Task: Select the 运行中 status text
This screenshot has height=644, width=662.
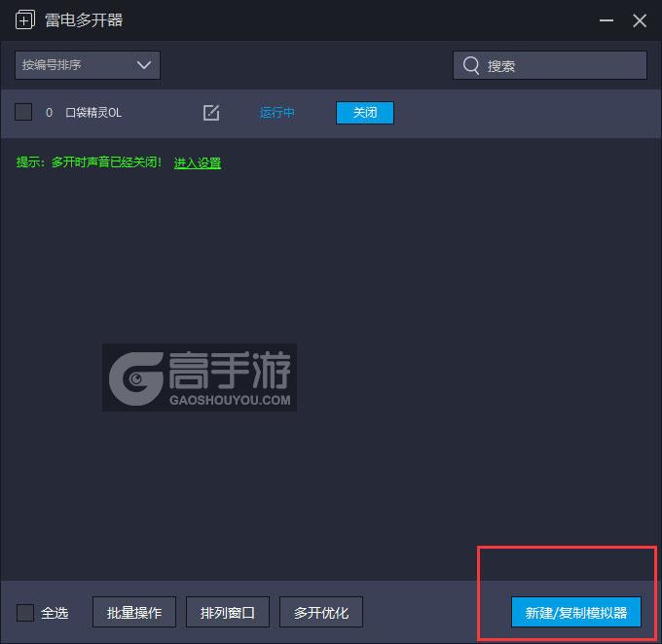Action: click(276, 113)
